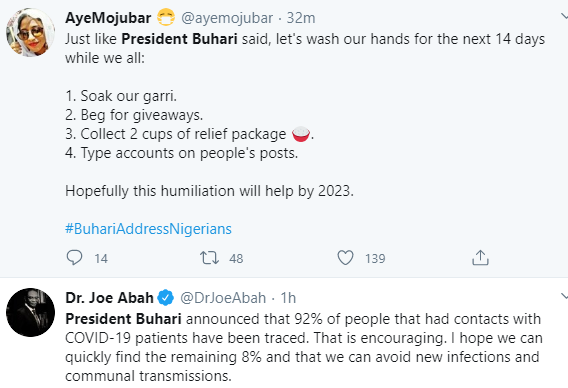568x388 pixels.
Task: Open the 1h tweet timestamp
Action: [x=288, y=298]
